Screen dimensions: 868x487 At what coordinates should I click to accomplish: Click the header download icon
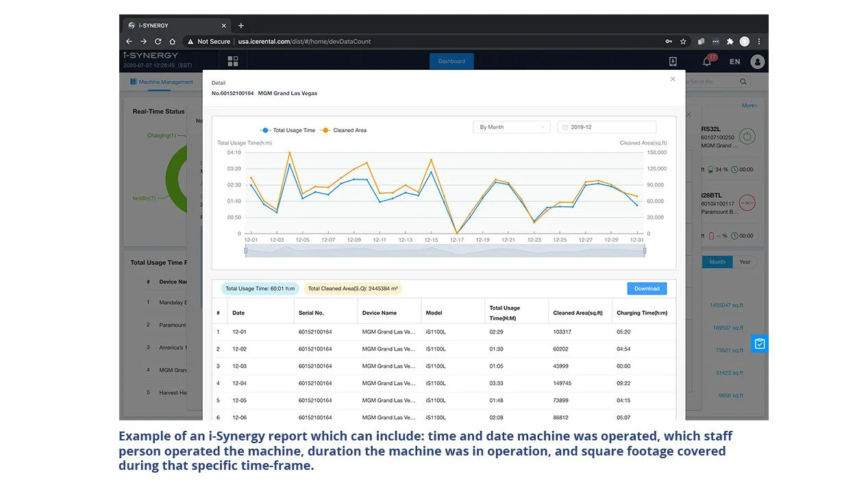click(x=673, y=62)
